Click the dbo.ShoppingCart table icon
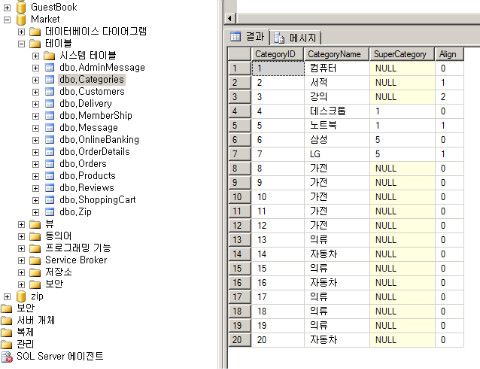 point(49,200)
